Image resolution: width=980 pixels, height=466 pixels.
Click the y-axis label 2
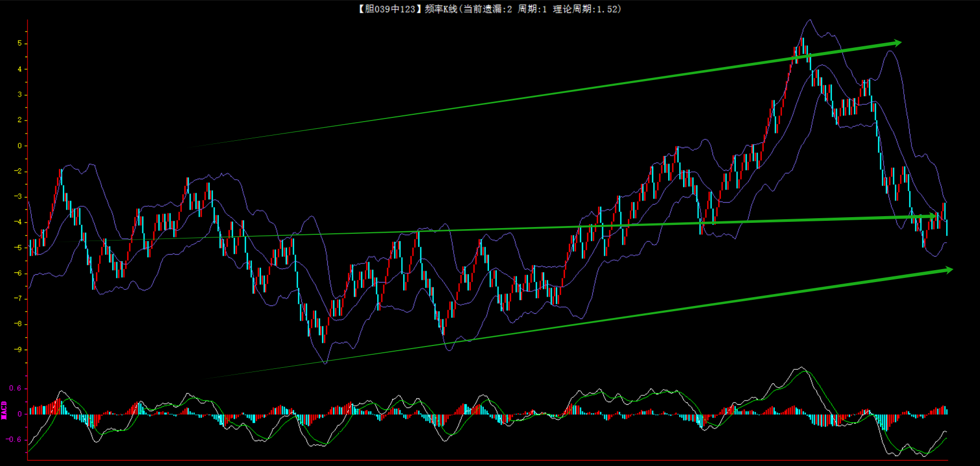[20, 120]
